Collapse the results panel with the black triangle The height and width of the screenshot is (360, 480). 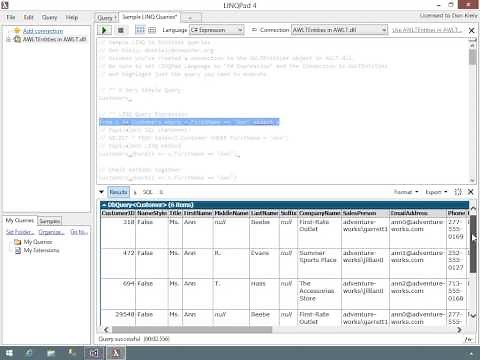tap(101, 192)
